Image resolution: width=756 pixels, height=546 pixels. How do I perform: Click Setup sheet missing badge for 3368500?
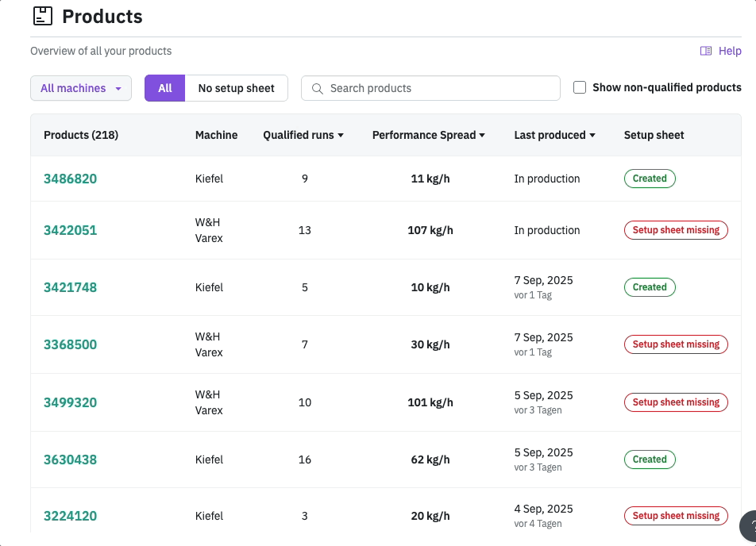coord(675,344)
